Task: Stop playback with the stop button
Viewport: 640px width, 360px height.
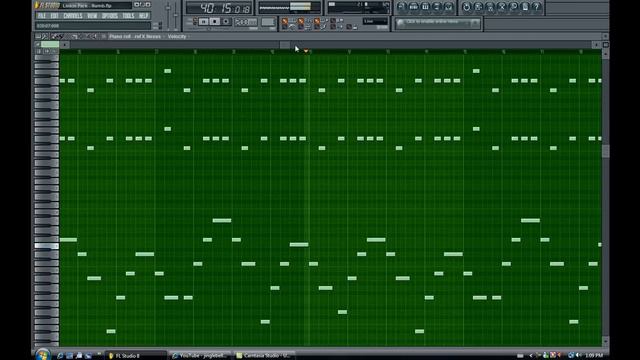Action: click(x=215, y=22)
